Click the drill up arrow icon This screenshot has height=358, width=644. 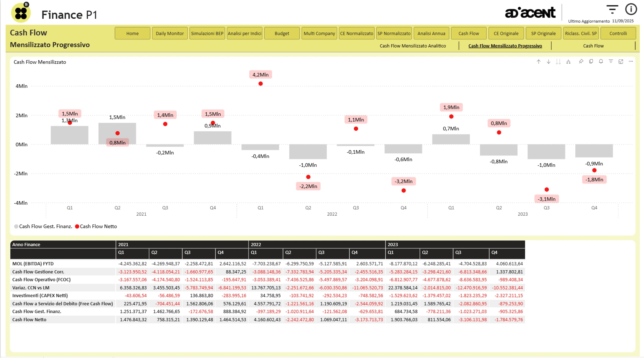point(538,62)
